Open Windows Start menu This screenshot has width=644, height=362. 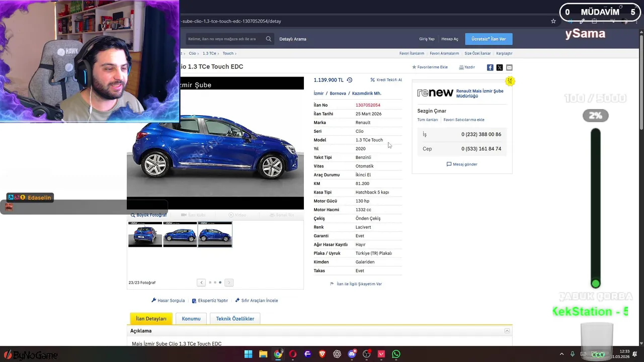coord(248,354)
